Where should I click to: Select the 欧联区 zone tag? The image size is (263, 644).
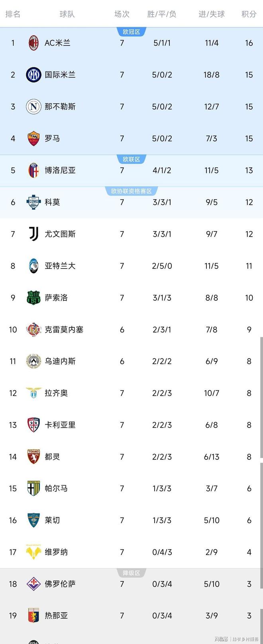[131, 159]
